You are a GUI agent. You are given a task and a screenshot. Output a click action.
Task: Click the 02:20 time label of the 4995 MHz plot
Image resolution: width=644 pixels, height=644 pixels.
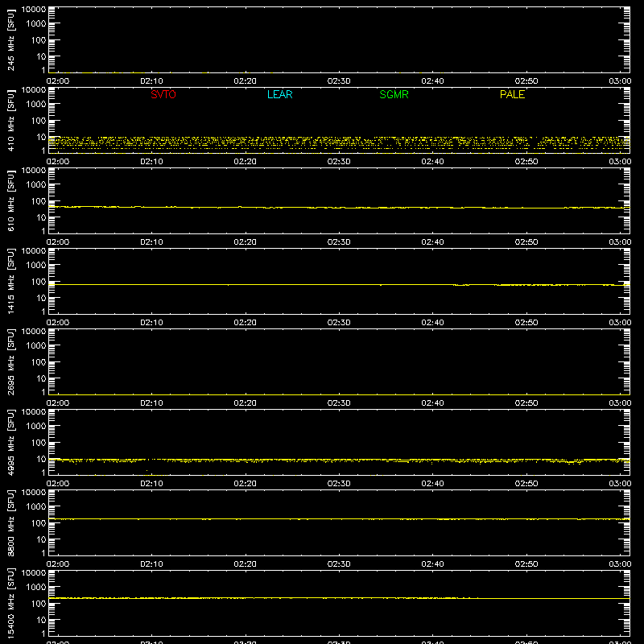pos(246,484)
